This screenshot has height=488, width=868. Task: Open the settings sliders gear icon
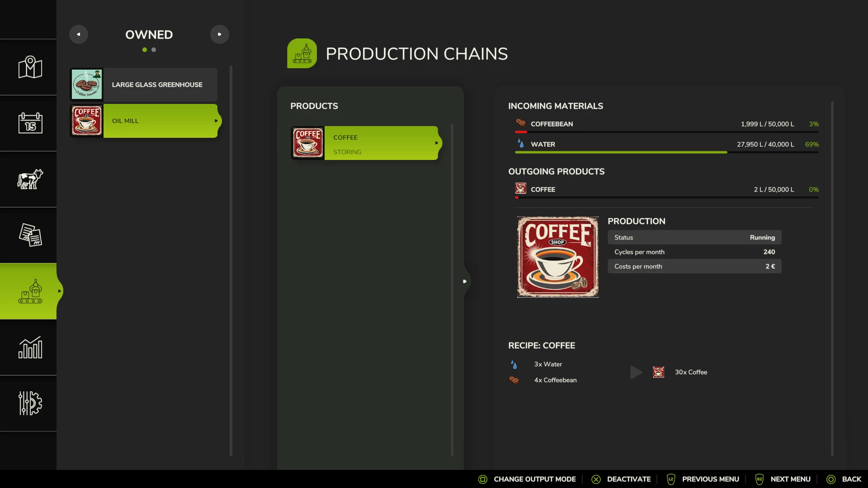pos(30,403)
